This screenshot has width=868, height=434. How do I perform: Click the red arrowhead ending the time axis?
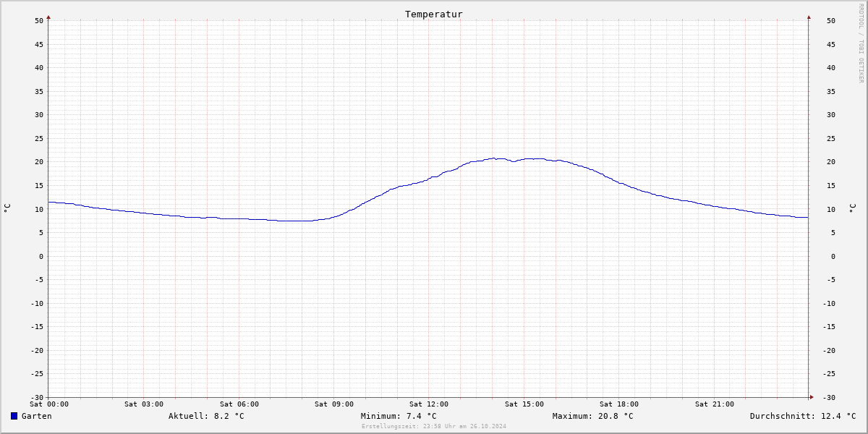tap(812, 396)
